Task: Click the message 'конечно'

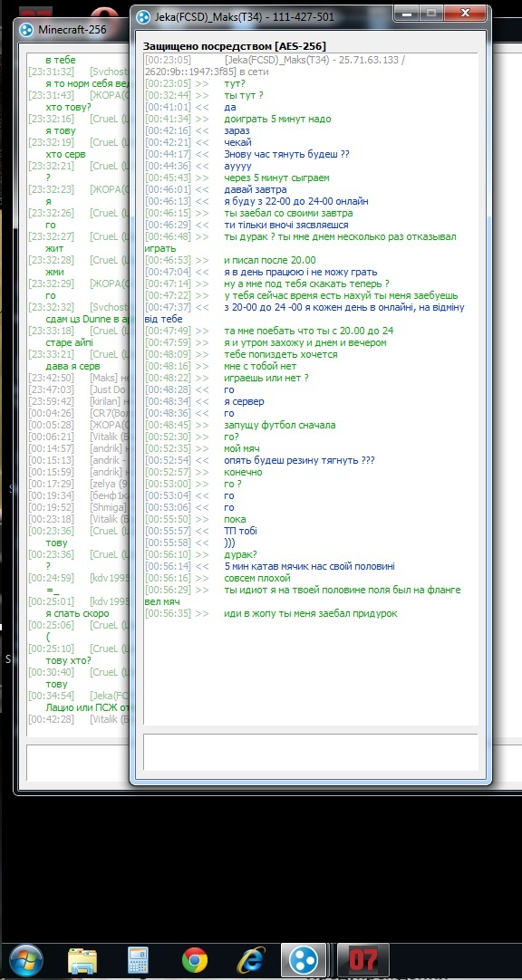Action: [x=243, y=473]
